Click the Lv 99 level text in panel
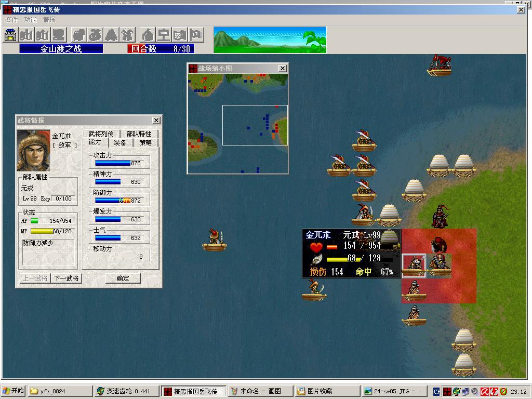The image size is (532, 399). click(30, 198)
